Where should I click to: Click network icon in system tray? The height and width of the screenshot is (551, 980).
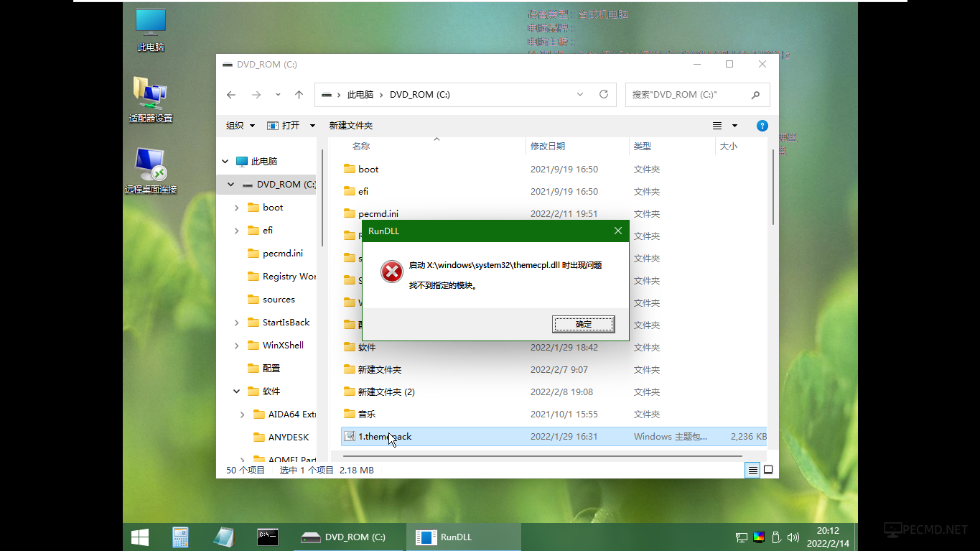742,537
